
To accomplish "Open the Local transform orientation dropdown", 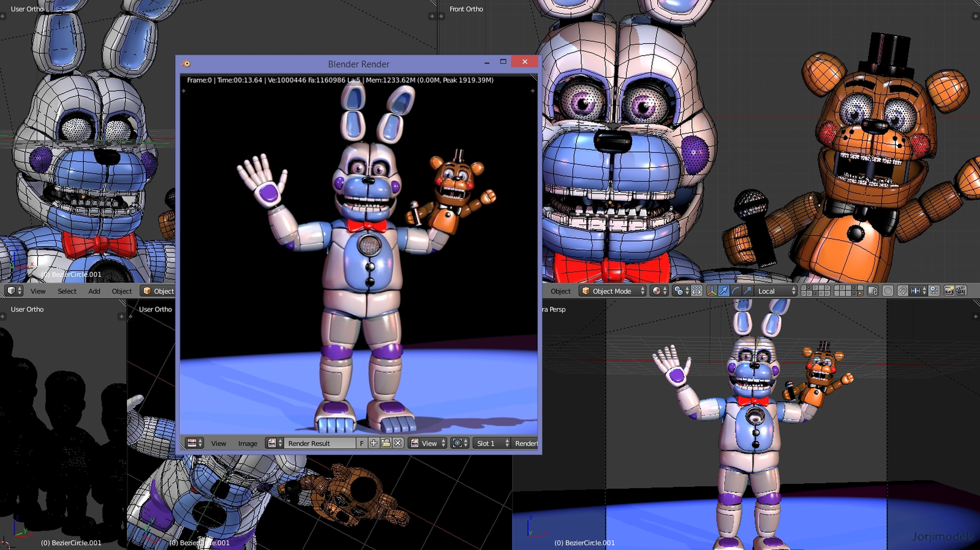I will click(775, 291).
